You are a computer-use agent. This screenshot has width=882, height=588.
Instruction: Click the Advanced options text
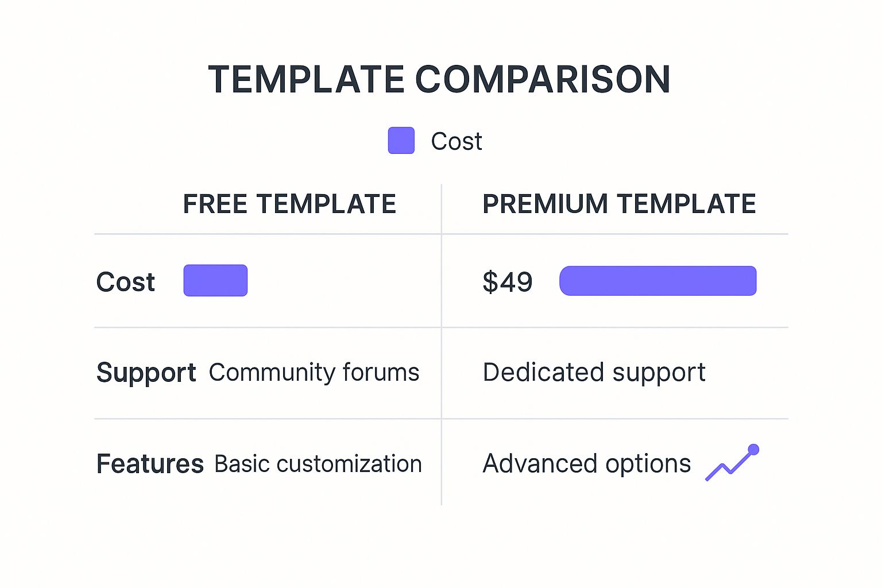587,464
